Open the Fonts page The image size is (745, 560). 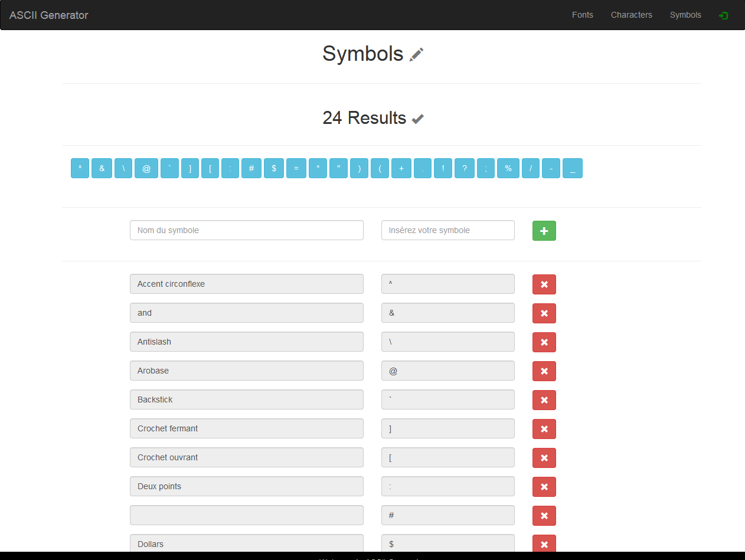(x=583, y=15)
